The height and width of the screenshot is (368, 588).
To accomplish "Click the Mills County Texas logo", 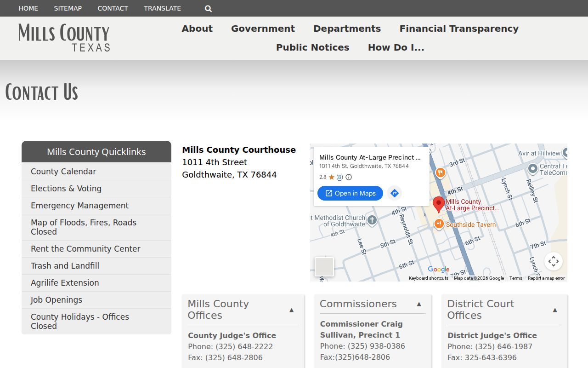I will click(64, 38).
